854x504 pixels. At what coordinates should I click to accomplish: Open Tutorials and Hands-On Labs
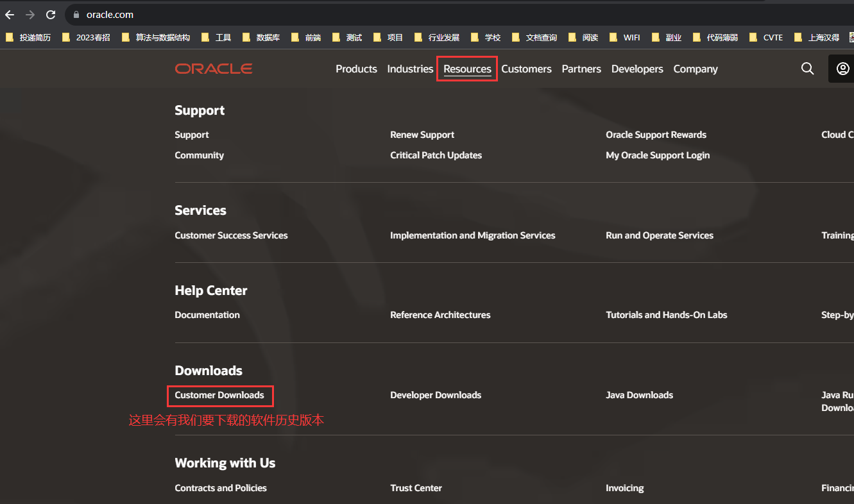coord(667,315)
